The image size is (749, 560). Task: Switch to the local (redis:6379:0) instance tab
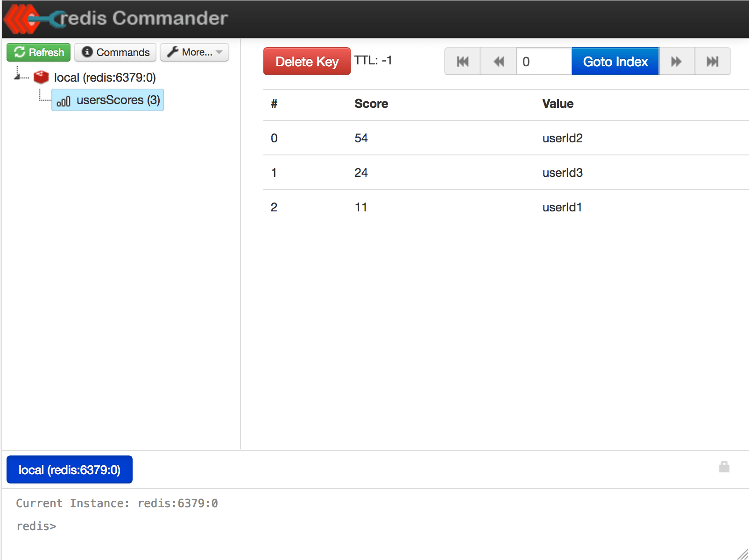pyautogui.click(x=69, y=469)
